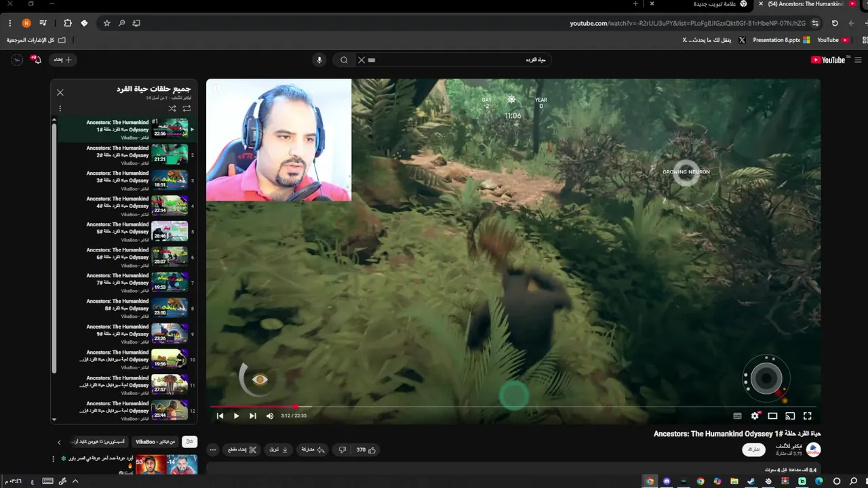Open the video settings gear
Screen dimensions: 868x488
tap(755, 416)
